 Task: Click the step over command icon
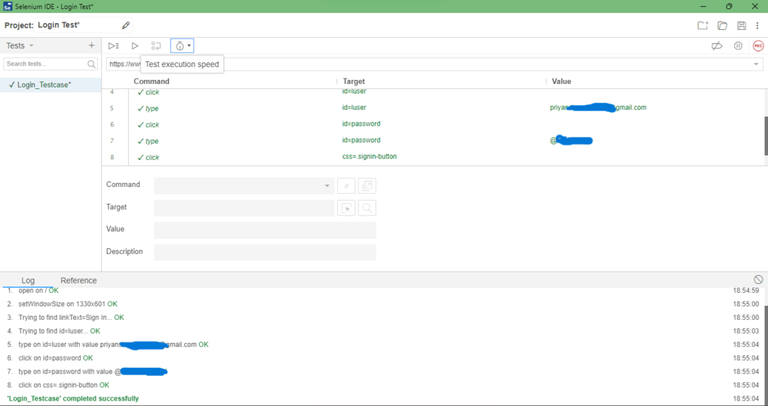[x=156, y=46]
